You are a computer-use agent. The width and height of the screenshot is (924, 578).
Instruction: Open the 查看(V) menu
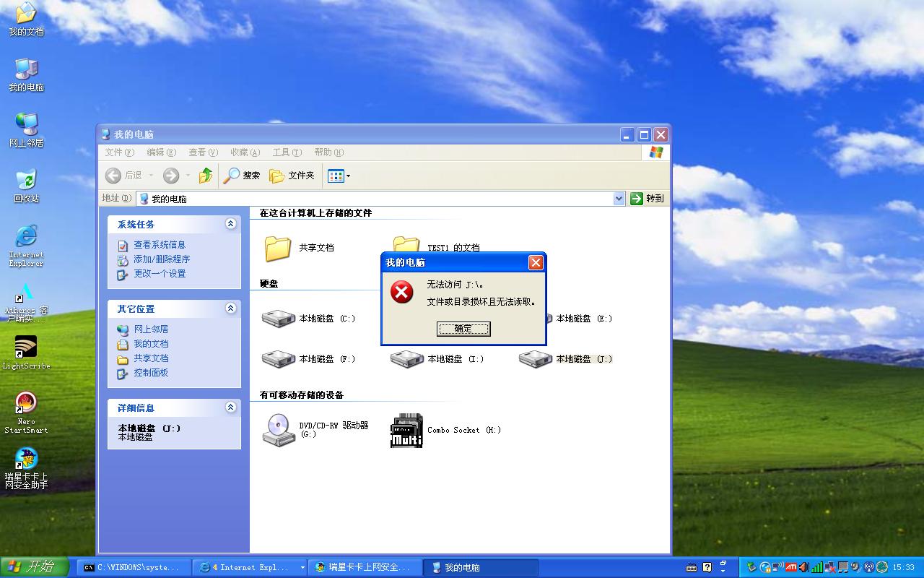pyautogui.click(x=203, y=152)
